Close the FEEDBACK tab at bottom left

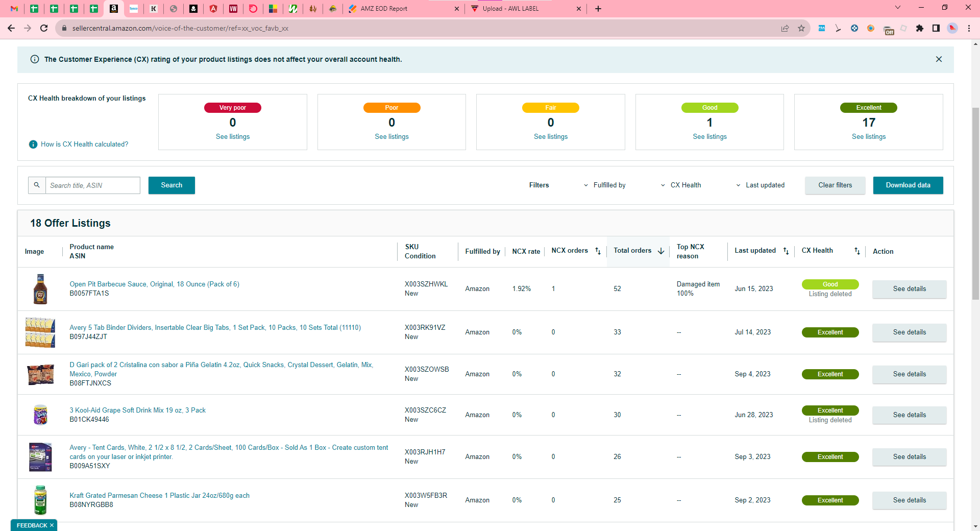[52, 525]
